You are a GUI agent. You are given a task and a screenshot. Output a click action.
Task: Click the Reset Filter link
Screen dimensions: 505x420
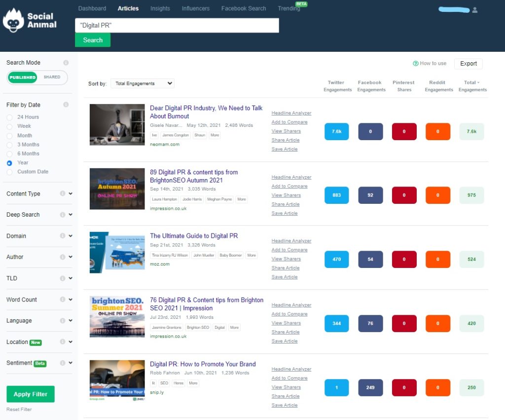(19, 409)
